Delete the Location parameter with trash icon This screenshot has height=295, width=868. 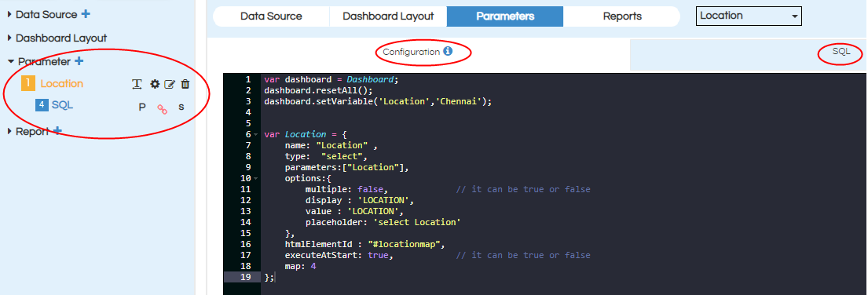(185, 84)
